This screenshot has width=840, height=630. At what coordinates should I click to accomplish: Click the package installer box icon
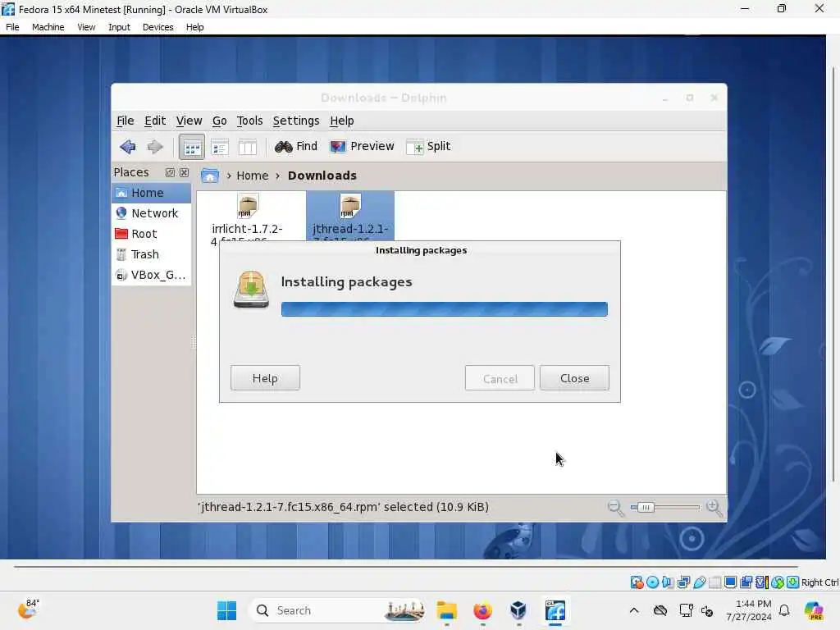coord(251,290)
